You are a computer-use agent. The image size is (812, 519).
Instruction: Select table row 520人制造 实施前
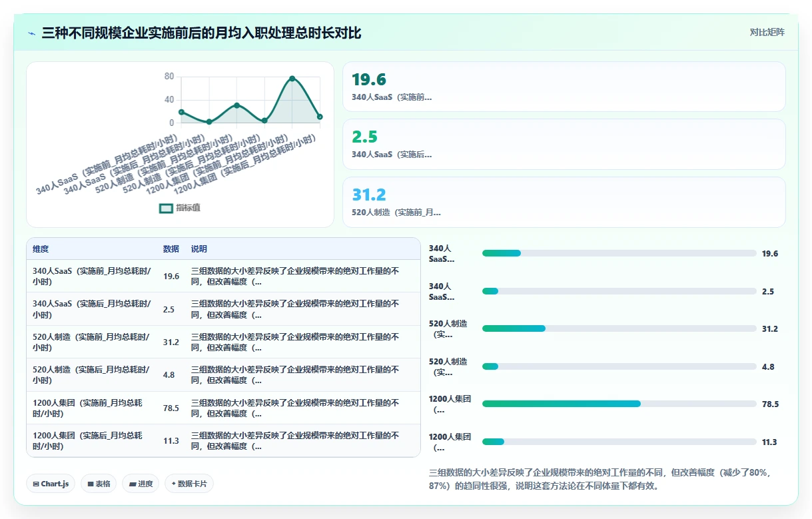pyautogui.click(x=223, y=342)
